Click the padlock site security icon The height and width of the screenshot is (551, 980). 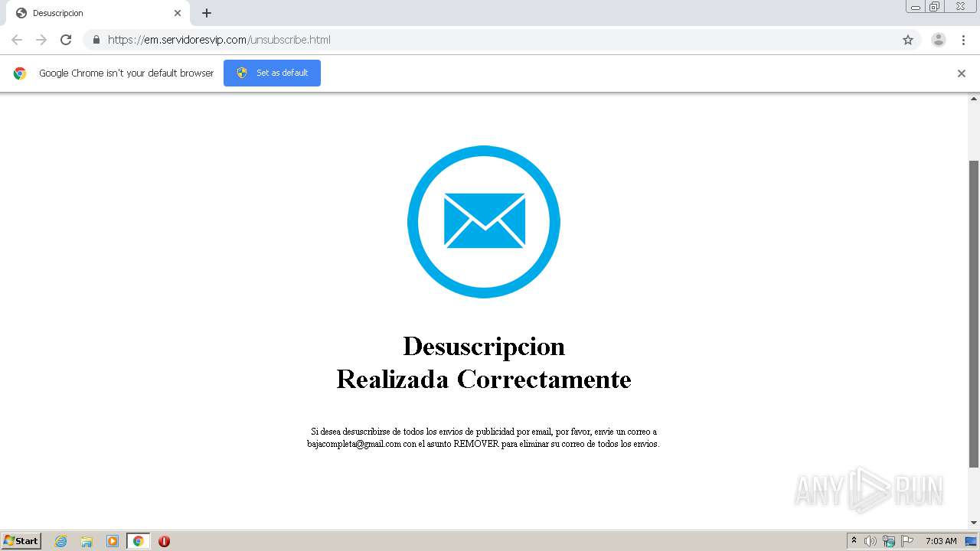coord(96,40)
